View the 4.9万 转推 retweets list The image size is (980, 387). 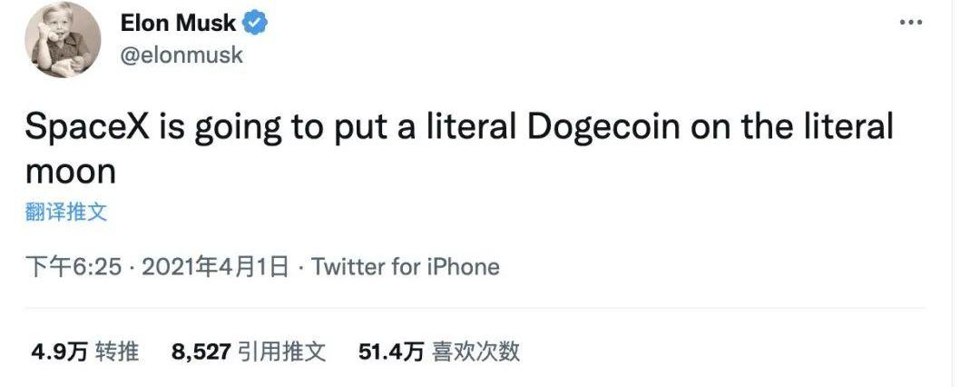(85, 352)
